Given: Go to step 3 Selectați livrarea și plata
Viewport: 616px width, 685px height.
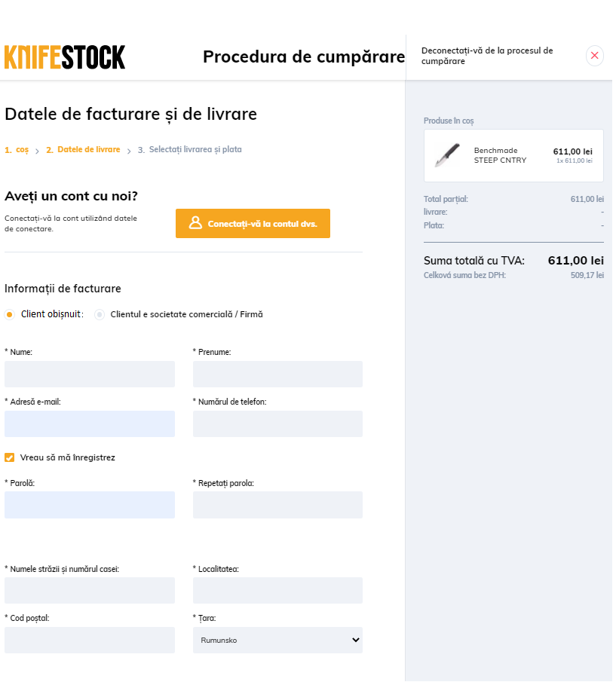Looking at the screenshot, I should [x=190, y=150].
